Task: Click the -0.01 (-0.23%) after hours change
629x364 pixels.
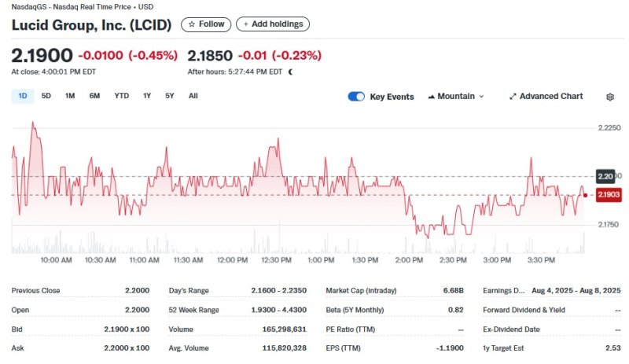Action: point(280,55)
